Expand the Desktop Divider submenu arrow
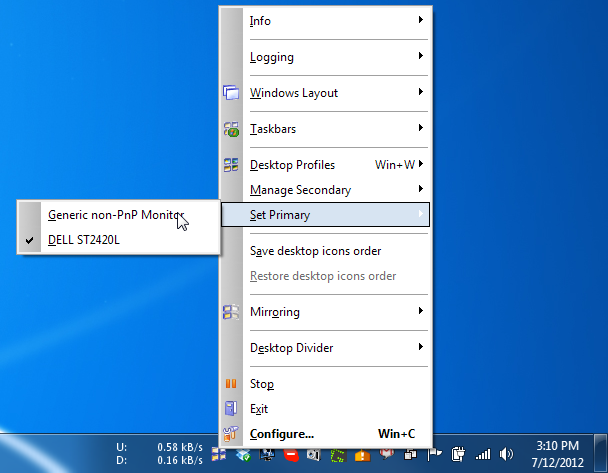 click(x=421, y=348)
